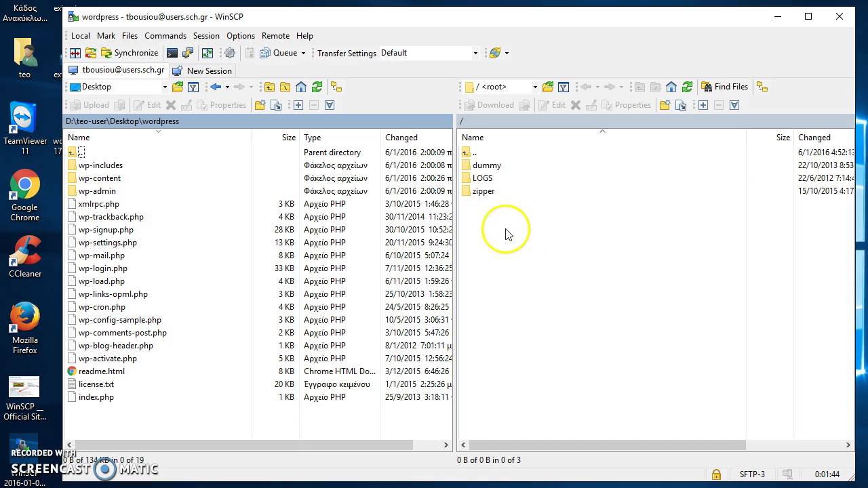Screen dimensions: 868x488
Task: Open the Mark menu
Action: click(x=106, y=35)
